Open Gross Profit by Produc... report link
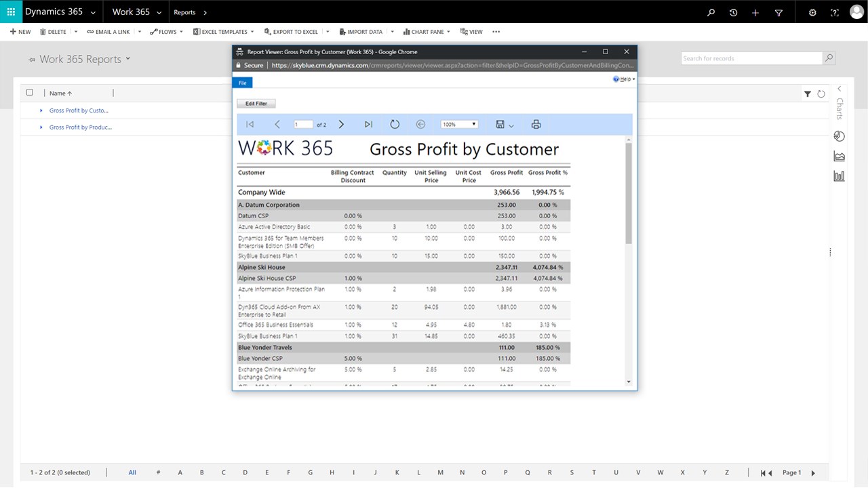The height and width of the screenshot is (488, 868). pyautogui.click(x=81, y=127)
